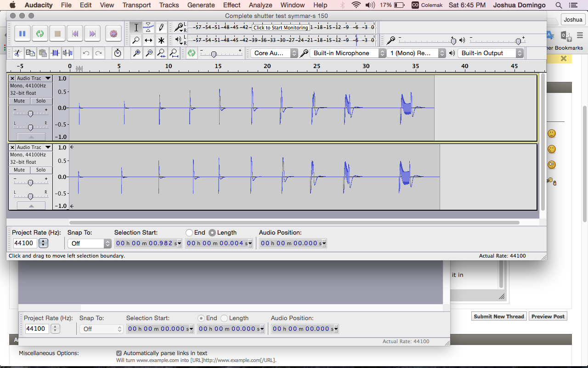Click the Cut scissors icon
Viewport: 588px width, 368px height.
[17, 53]
